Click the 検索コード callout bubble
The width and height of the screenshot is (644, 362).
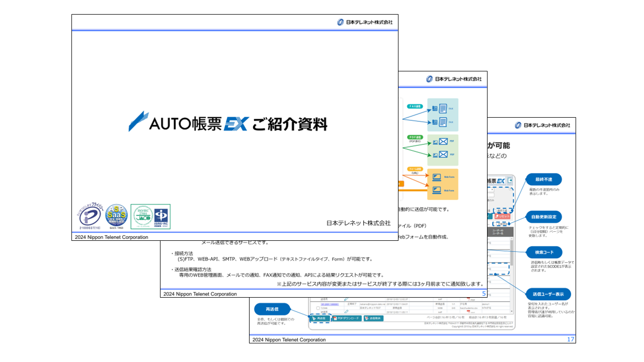543,252
